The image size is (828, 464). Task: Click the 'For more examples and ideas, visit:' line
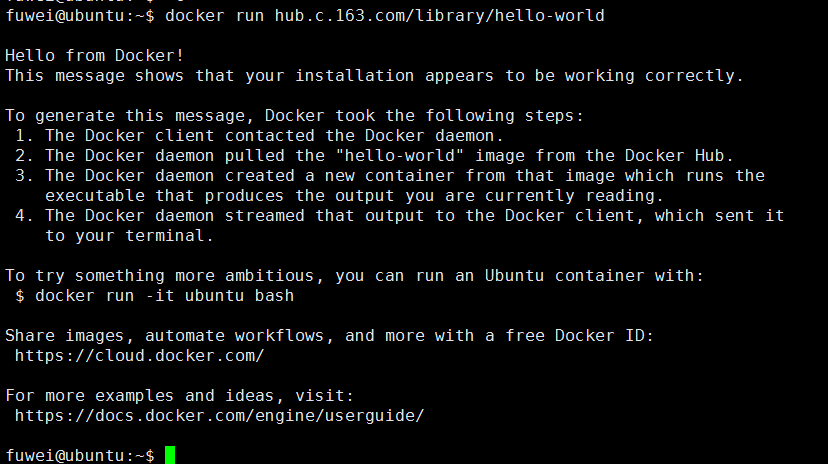point(180,396)
